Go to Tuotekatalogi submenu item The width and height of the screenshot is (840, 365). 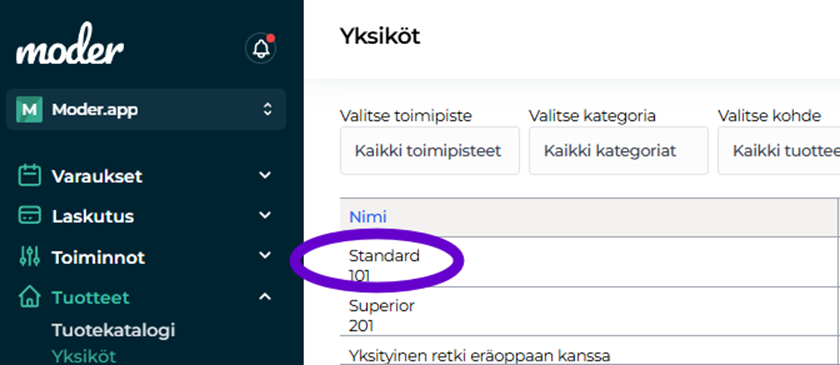coord(114,331)
